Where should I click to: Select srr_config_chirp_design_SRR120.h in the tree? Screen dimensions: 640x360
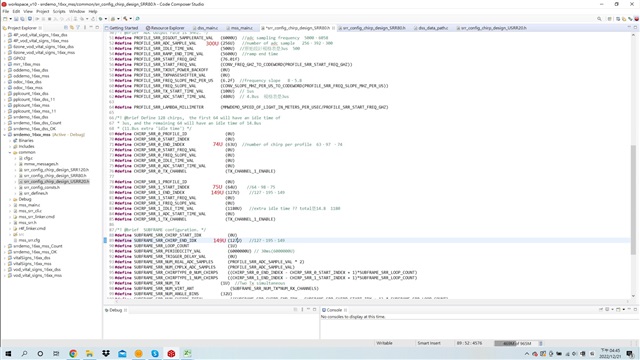[56, 170]
